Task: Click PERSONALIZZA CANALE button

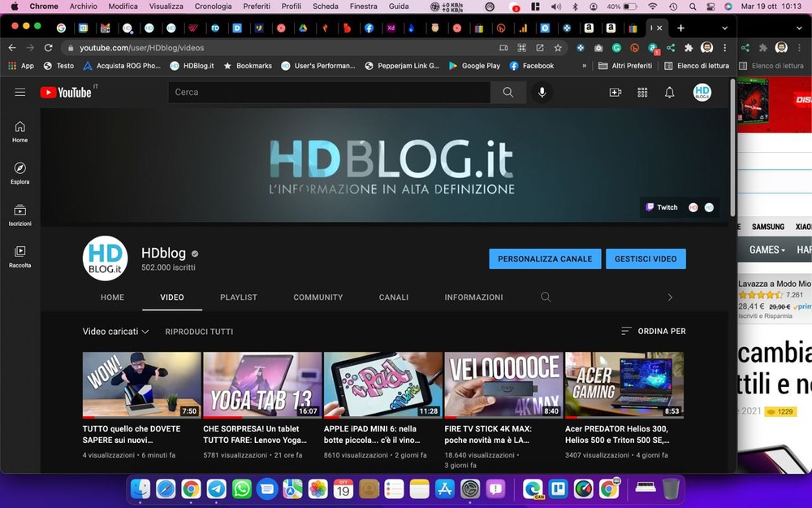Action: tap(545, 258)
